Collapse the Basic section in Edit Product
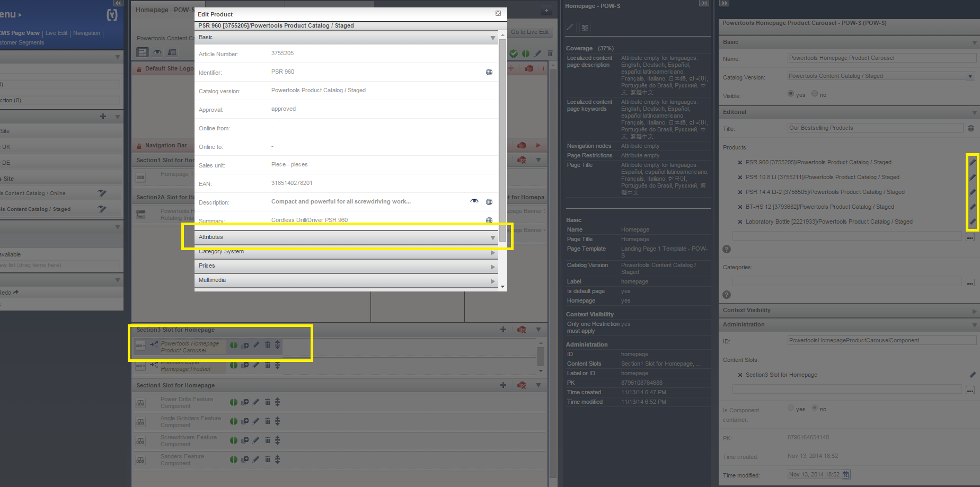The height and width of the screenshot is (487, 980). (493, 38)
